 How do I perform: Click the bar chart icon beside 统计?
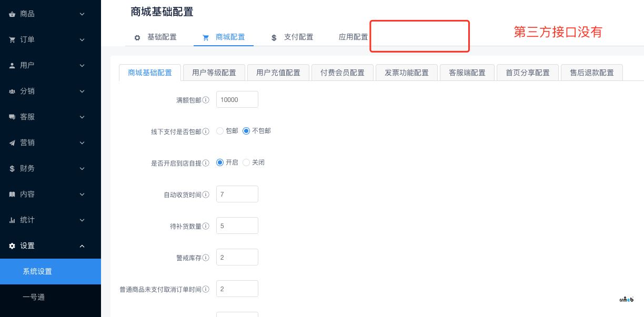coord(12,220)
